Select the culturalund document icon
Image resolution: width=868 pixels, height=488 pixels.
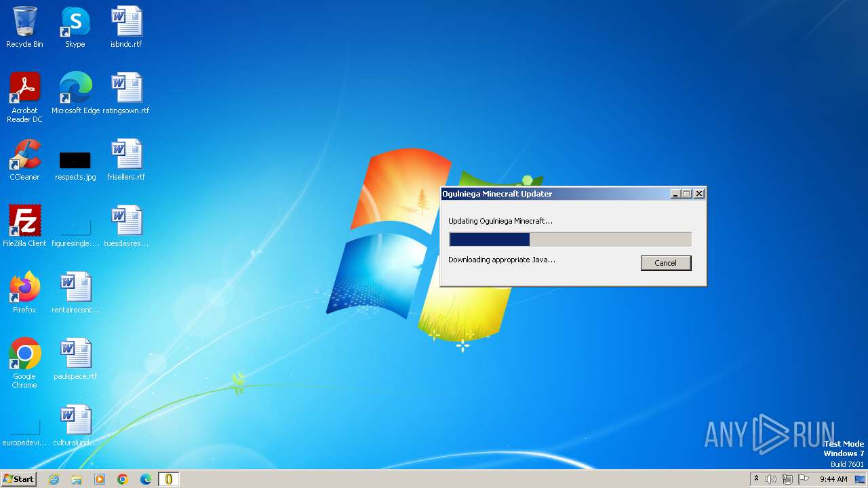[75, 426]
